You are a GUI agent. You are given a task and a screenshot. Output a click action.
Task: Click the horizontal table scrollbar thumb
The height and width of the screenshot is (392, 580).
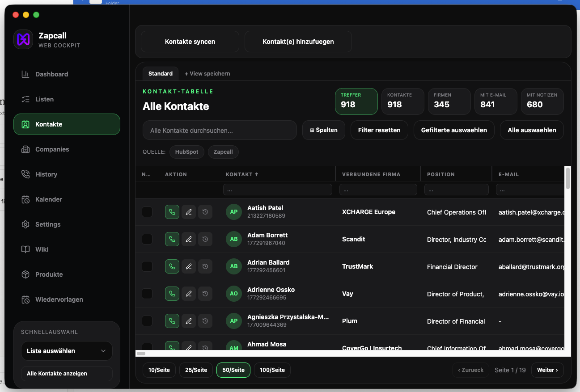click(141, 354)
